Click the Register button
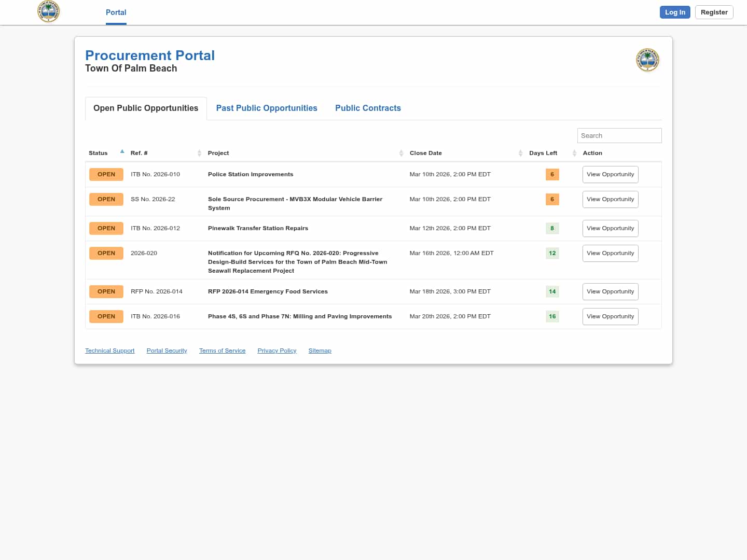 coord(714,12)
